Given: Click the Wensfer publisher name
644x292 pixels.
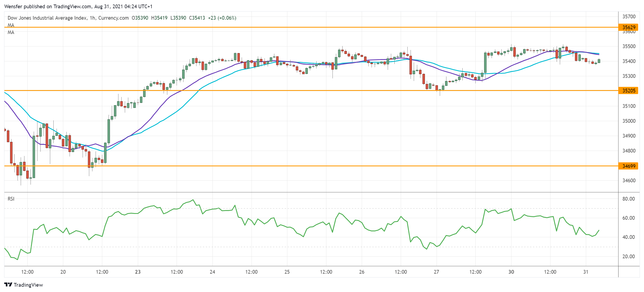Looking at the screenshot, I should tap(13, 6).
